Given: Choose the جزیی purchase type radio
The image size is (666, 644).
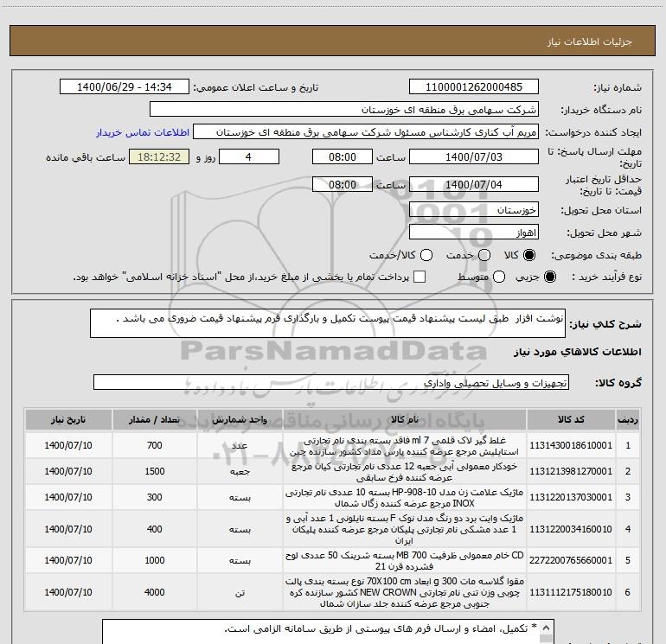Looking at the screenshot, I should tap(549, 277).
